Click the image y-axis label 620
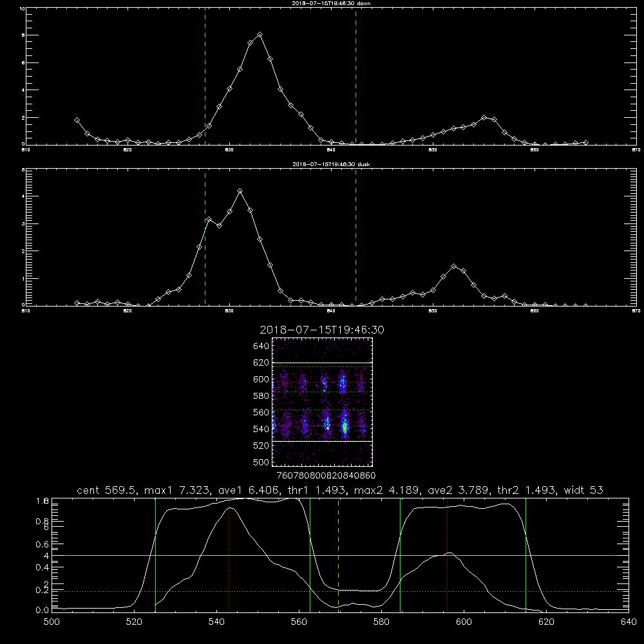644x644 pixels. point(261,363)
